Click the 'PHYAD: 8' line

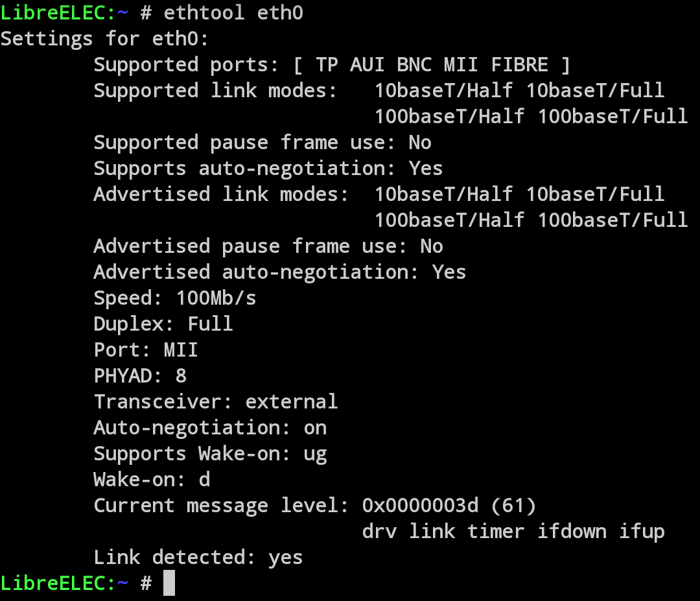140,375
